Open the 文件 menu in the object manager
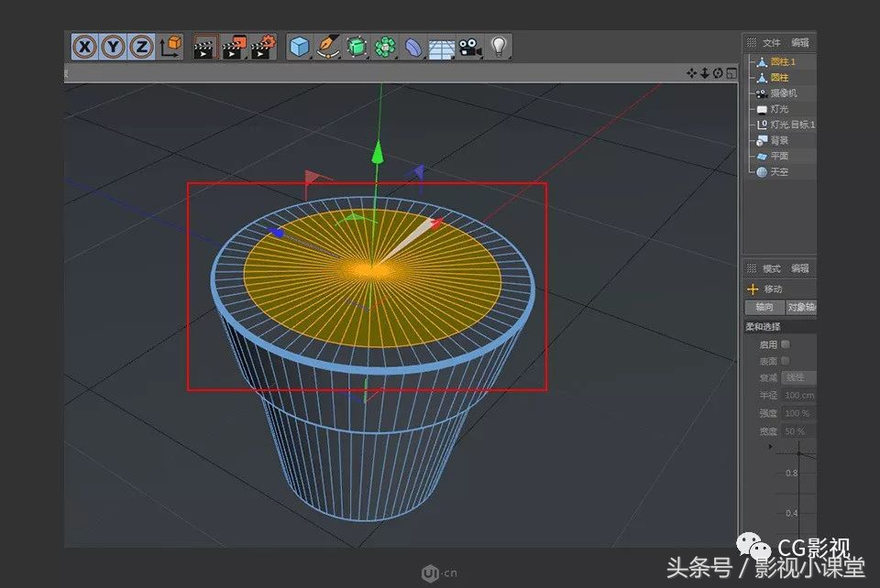This screenshot has width=880, height=588. pyautogui.click(x=771, y=41)
